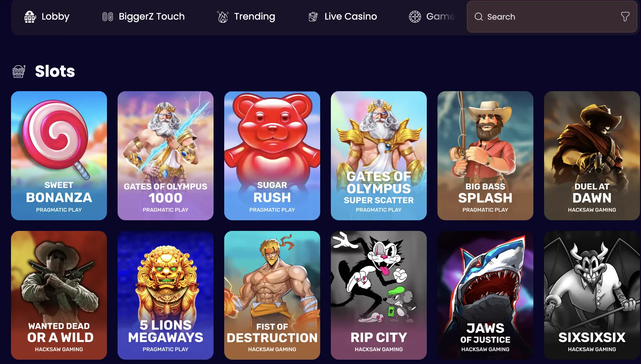
Task: Launch the RIP City game
Action: [379, 295]
